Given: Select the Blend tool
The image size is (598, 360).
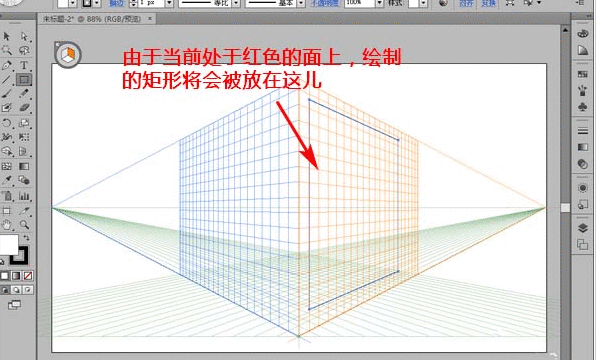Looking at the screenshot, I should tap(24, 180).
